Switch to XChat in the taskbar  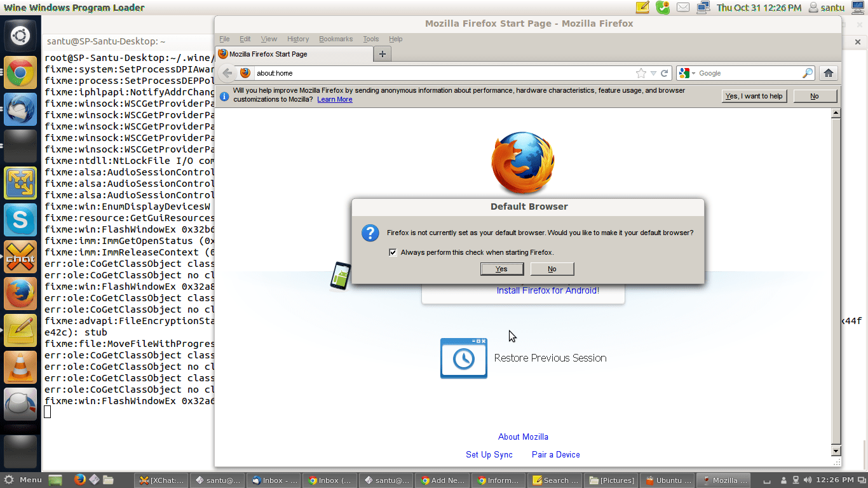162,480
